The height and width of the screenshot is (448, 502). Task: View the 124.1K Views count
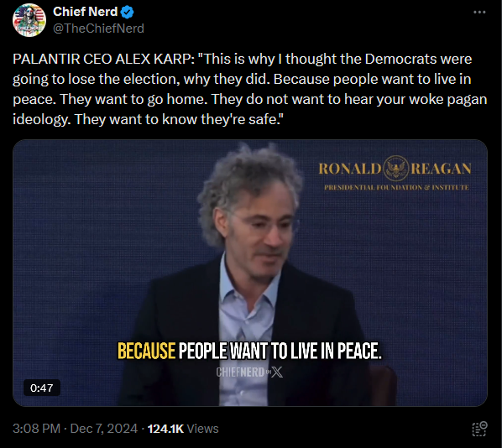tap(183, 429)
